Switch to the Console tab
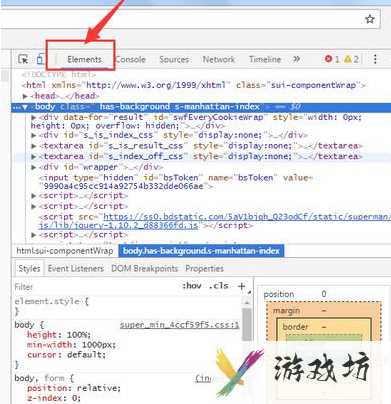This screenshot has height=404, width=391. [130, 59]
